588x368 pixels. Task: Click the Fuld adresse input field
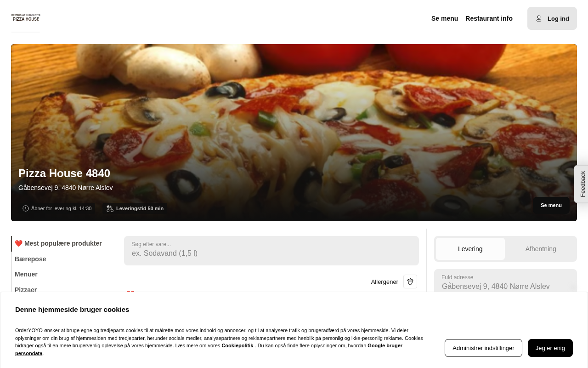[505, 282]
